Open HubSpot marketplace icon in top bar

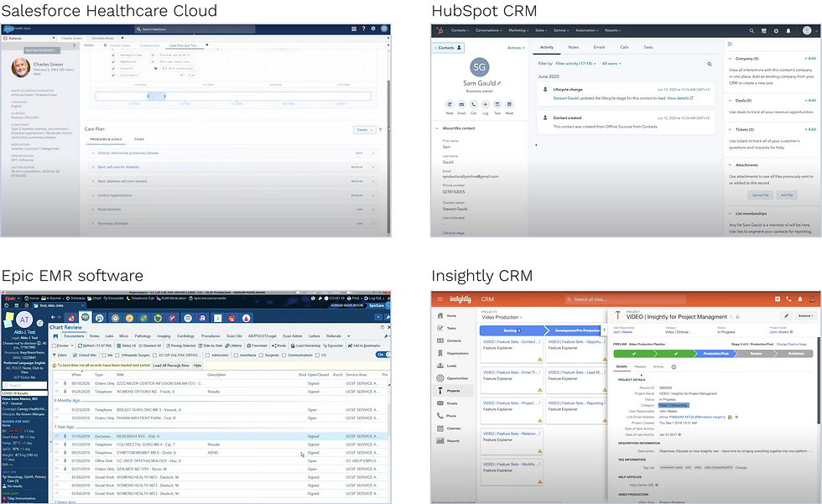pyautogui.click(x=764, y=31)
